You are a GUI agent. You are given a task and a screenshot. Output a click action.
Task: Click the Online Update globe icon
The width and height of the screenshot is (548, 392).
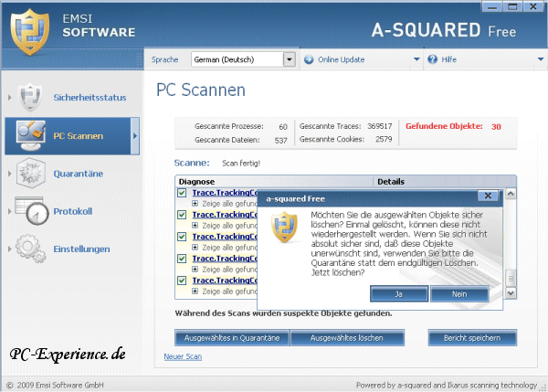[309, 59]
